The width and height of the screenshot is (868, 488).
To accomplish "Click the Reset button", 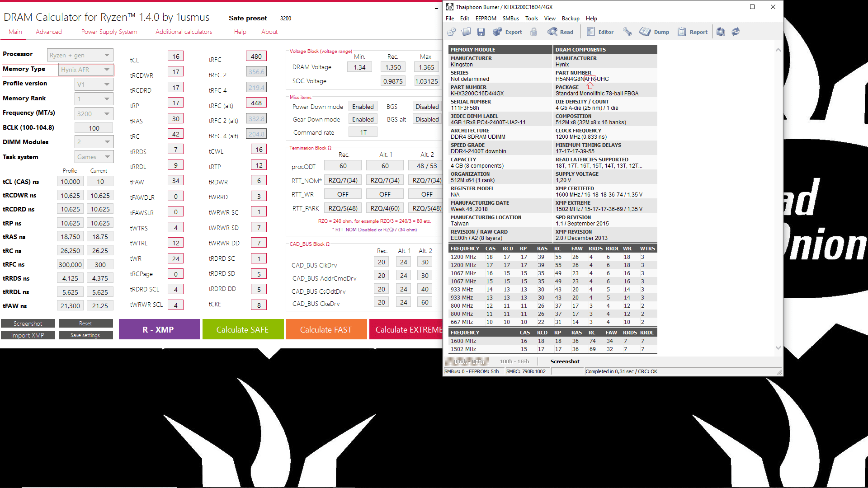I will (85, 324).
